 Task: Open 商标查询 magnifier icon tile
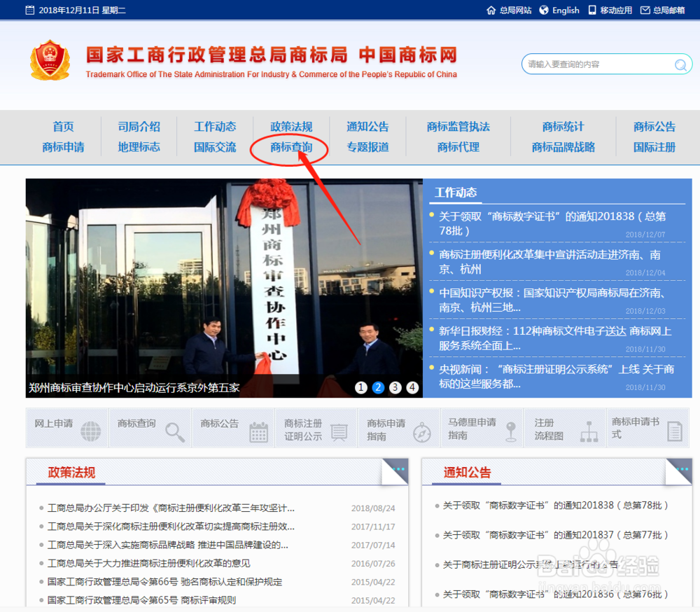150,428
